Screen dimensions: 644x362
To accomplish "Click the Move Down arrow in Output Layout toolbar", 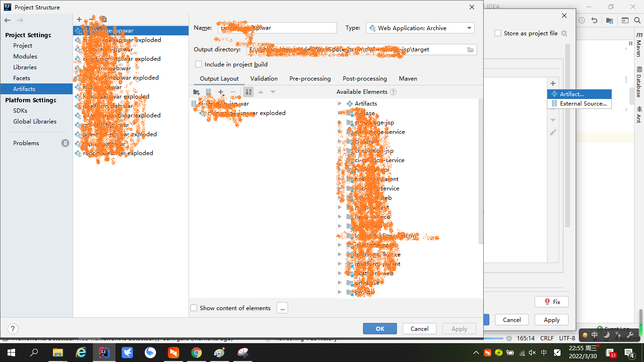I will point(272,92).
